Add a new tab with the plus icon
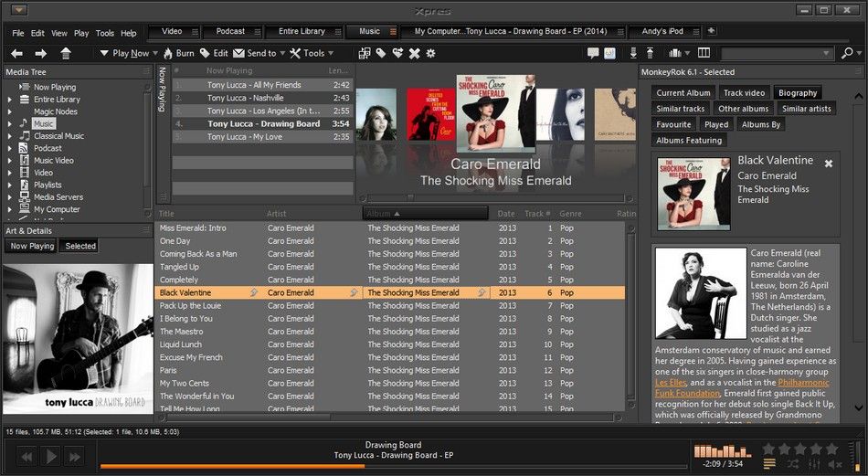868x476 pixels. click(712, 31)
